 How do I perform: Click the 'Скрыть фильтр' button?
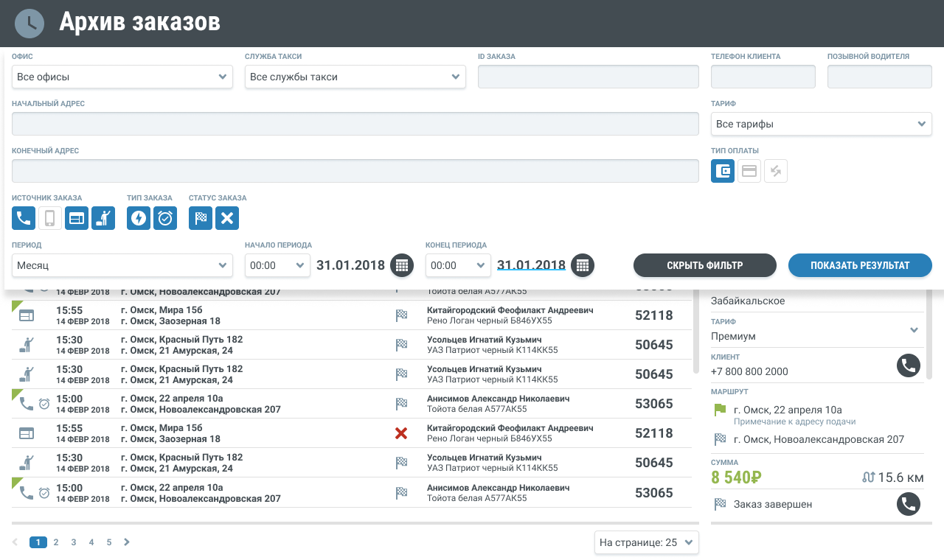pos(704,265)
